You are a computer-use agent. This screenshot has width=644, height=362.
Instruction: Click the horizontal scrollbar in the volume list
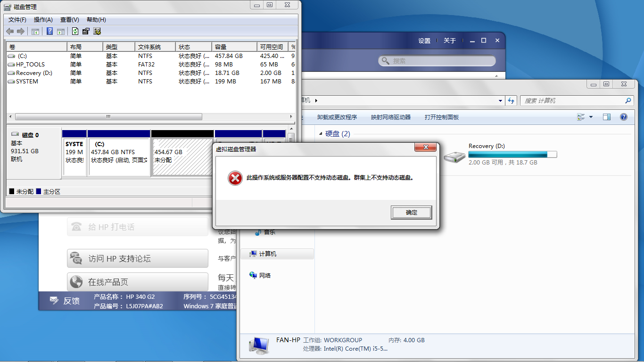(108, 117)
